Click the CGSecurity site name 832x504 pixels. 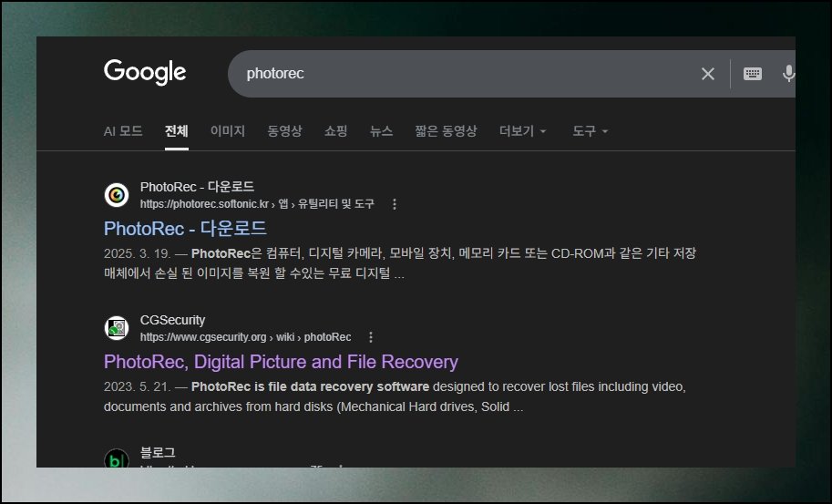pos(172,321)
